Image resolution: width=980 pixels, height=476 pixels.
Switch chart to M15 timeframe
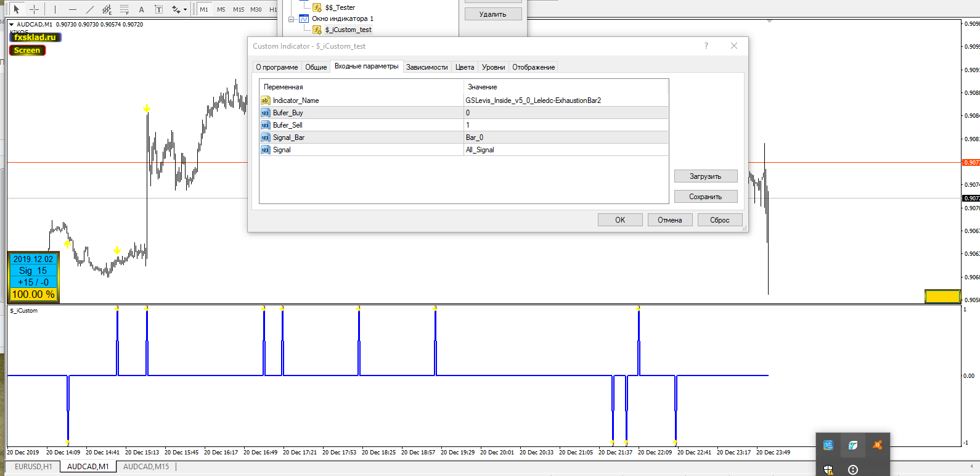[x=239, y=9]
